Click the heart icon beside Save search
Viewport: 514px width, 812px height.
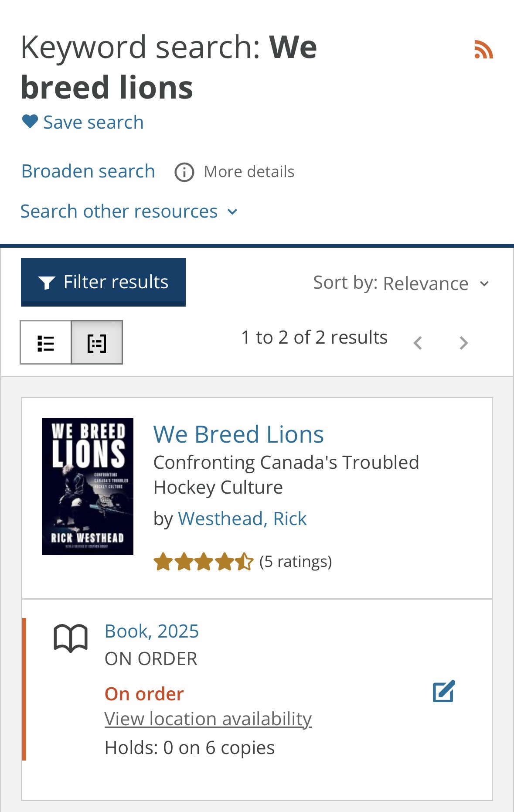coord(30,121)
